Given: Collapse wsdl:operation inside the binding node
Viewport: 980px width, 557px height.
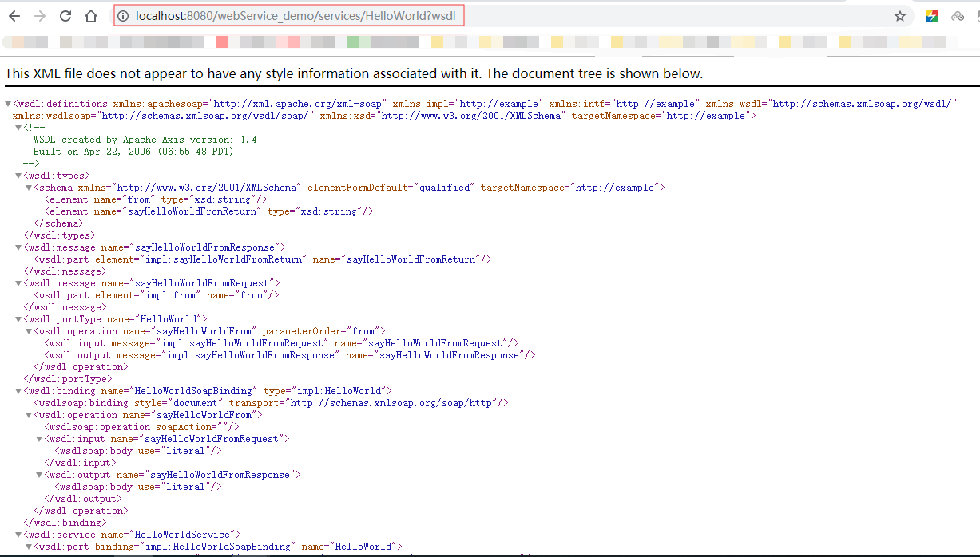Looking at the screenshot, I should pyautogui.click(x=28, y=415).
